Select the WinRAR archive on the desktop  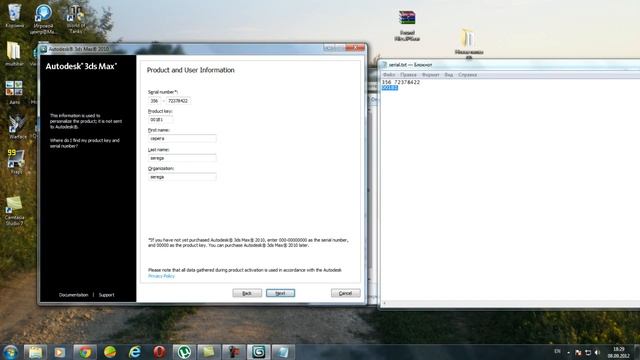pyautogui.click(x=407, y=25)
